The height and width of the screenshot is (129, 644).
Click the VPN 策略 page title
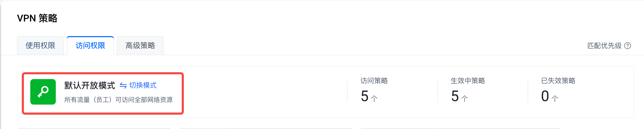coord(37,18)
